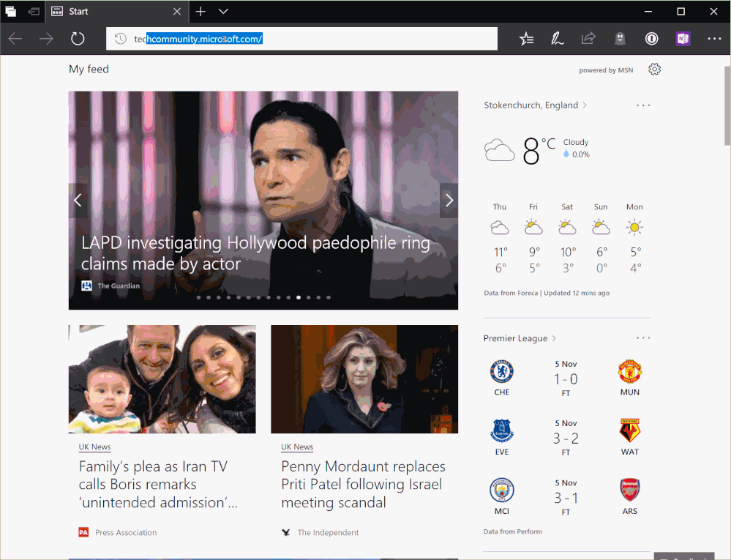The height and width of the screenshot is (560, 731).
Task: Open the Ghostery extension icon
Action: [x=620, y=39]
